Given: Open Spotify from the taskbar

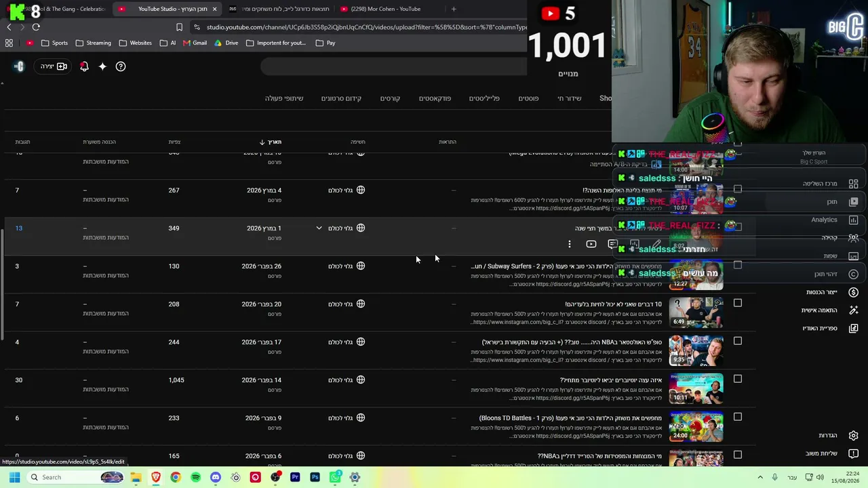Looking at the screenshot, I should (x=195, y=477).
